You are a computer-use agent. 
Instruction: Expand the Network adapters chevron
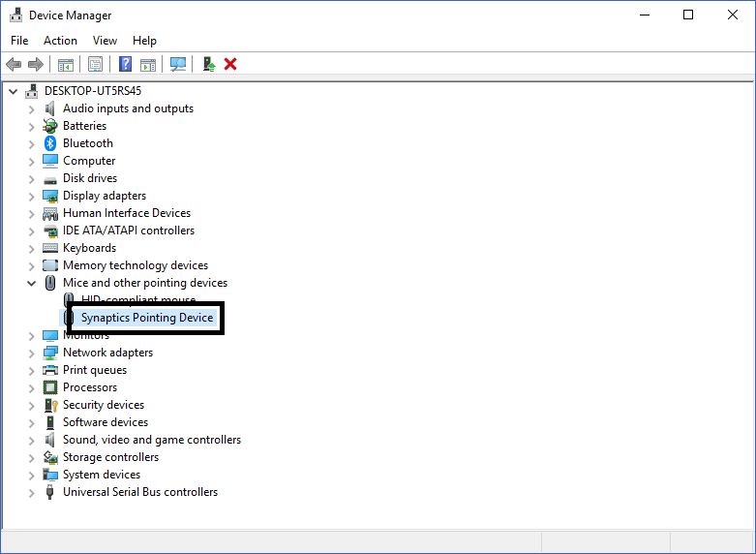point(31,354)
